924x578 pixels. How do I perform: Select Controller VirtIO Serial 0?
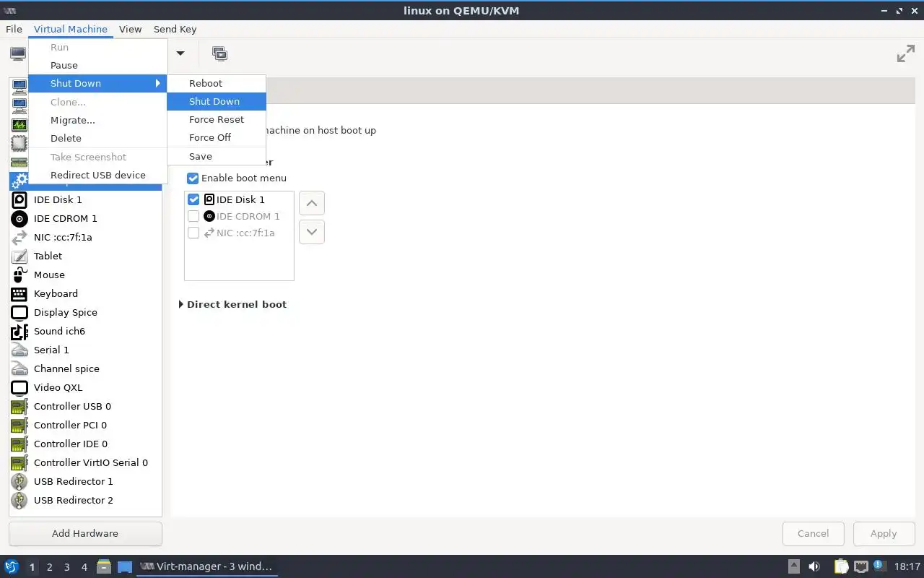(85, 462)
